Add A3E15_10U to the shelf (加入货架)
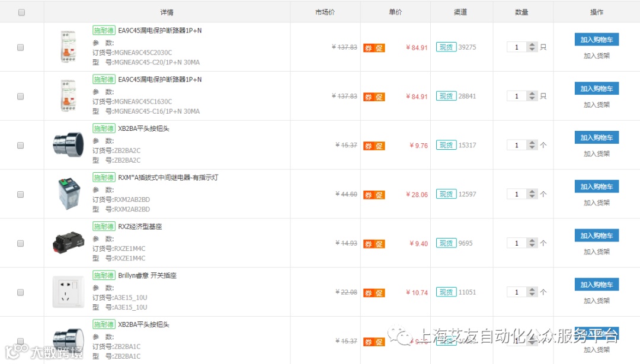640x364 pixels. (x=596, y=301)
